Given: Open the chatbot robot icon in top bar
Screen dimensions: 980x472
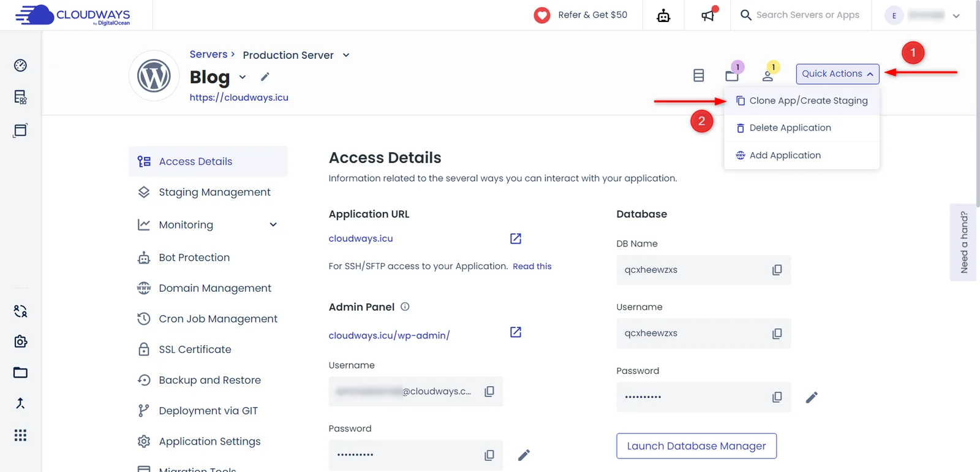Looking at the screenshot, I should [663, 15].
